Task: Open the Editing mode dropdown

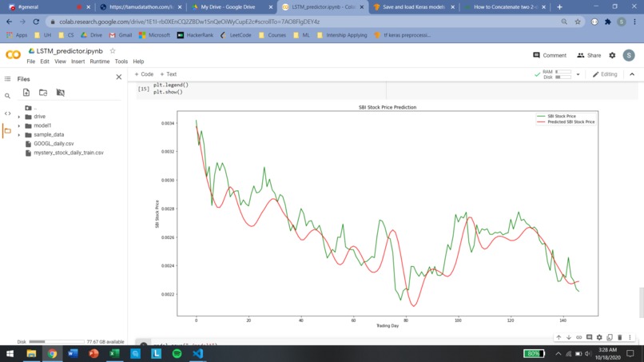Action: (605, 74)
